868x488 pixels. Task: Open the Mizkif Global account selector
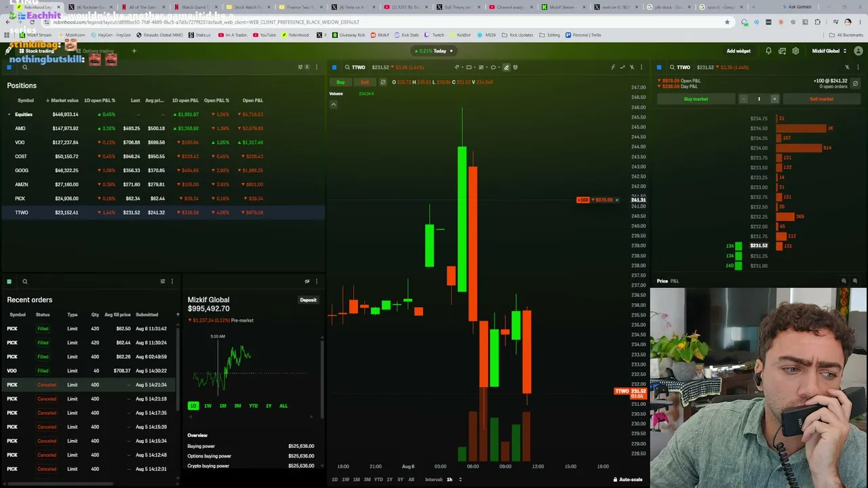(829, 51)
